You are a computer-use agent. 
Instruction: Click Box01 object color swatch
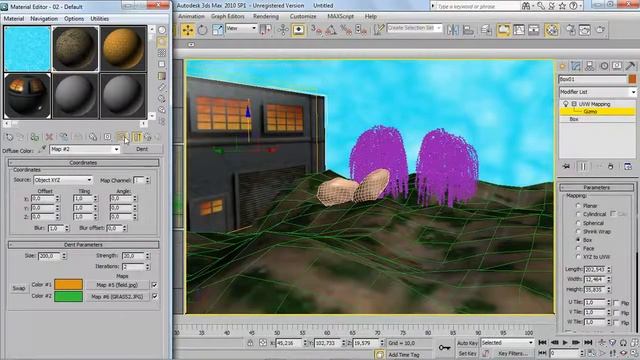pos(632,79)
